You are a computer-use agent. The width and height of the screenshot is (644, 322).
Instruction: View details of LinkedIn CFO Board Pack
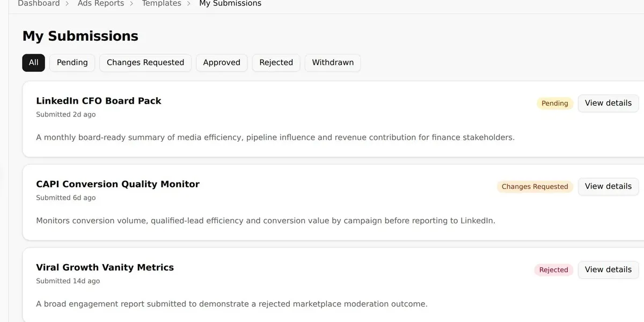click(608, 103)
